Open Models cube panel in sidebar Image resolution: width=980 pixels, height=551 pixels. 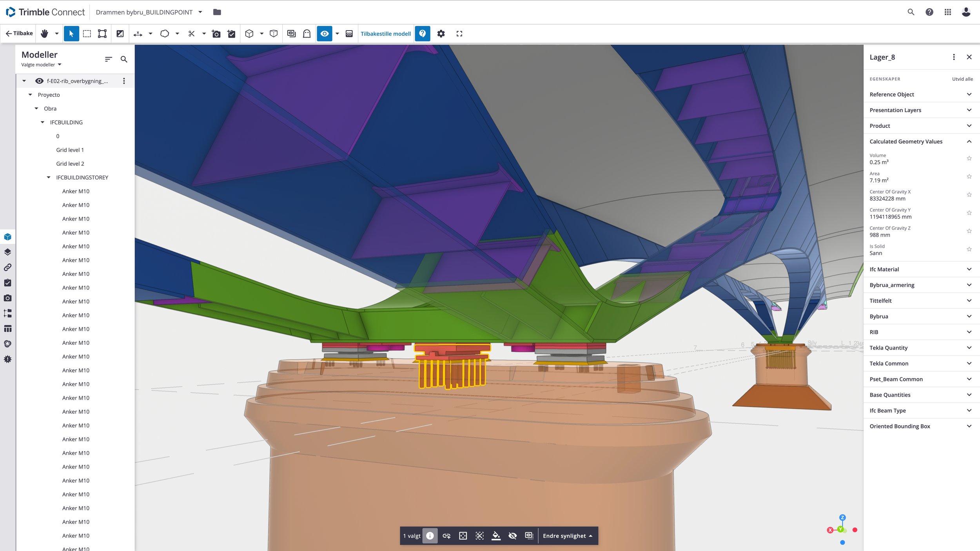coord(8,237)
